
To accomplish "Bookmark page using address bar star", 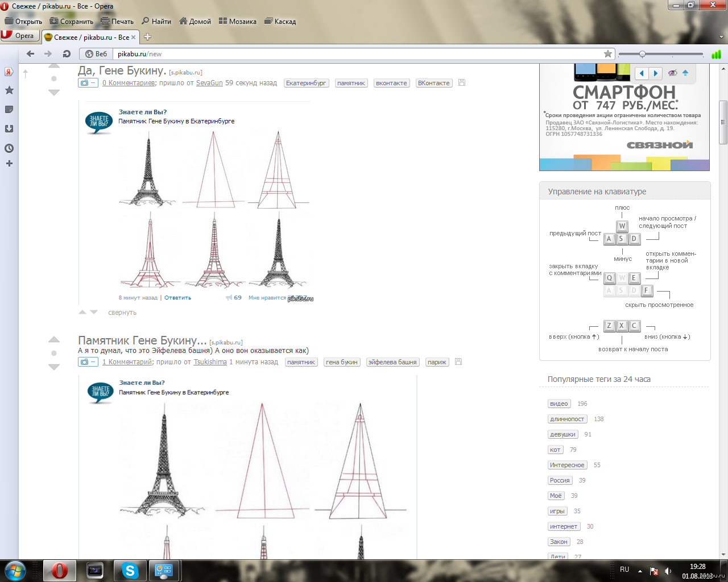I will pyautogui.click(x=608, y=54).
